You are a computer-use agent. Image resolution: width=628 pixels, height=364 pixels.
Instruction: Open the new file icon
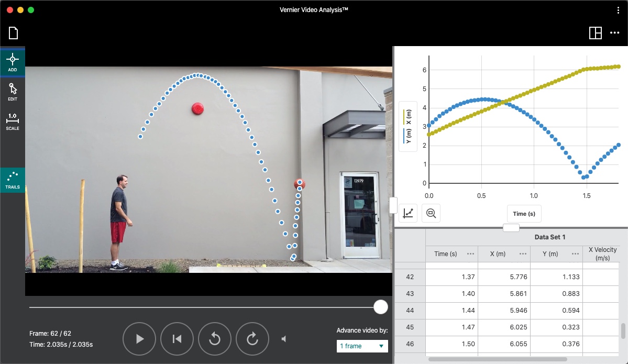tap(13, 34)
